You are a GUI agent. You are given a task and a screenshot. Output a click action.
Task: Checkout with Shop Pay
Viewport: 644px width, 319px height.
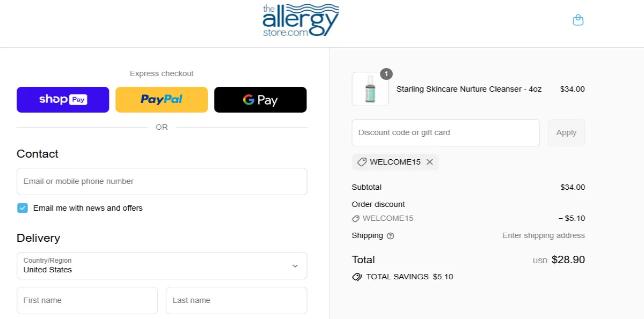point(63,99)
